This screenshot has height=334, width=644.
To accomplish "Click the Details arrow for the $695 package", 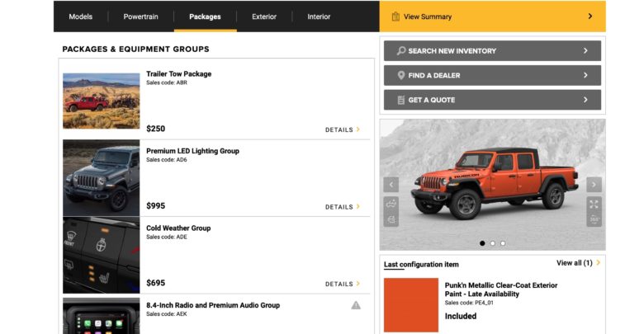I will [358, 284].
